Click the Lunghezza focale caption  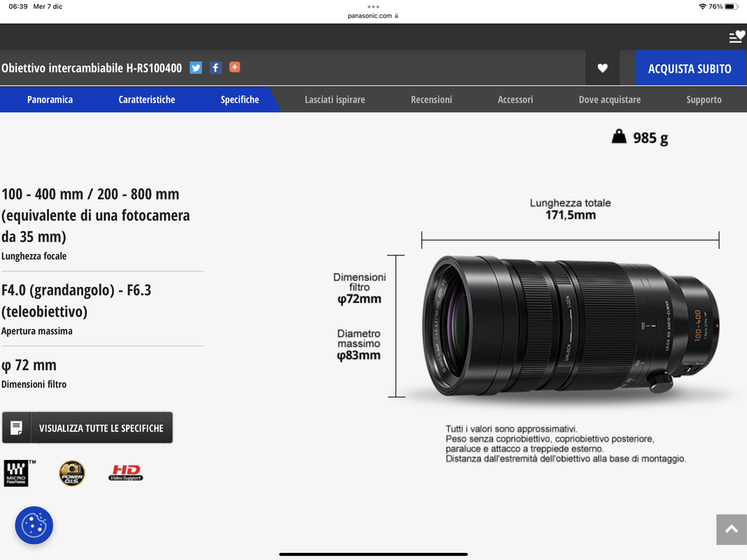(34, 256)
